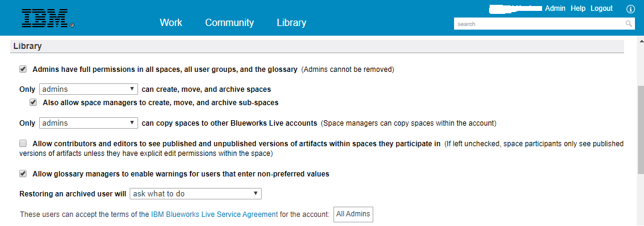The height and width of the screenshot is (226, 644).
Task: Go to the Work tab
Action: (x=171, y=22)
